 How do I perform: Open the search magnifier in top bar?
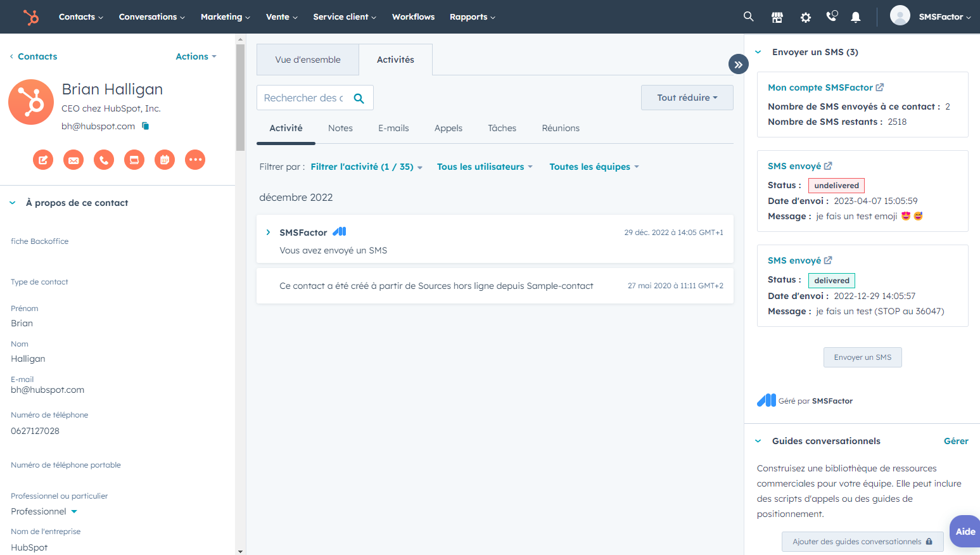click(748, 16)
